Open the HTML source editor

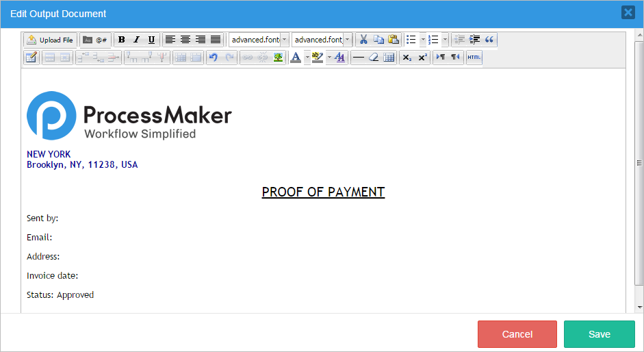[x=474, y=58]
